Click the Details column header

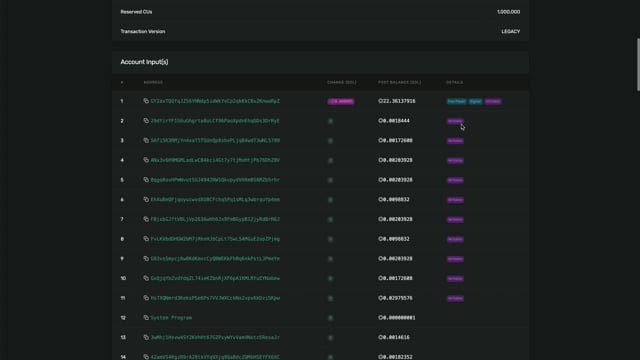click(x=454, y=82)
